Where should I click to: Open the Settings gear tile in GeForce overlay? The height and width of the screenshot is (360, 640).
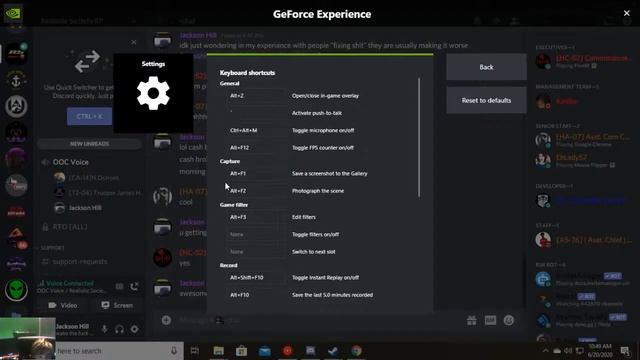tap(153, 93)
